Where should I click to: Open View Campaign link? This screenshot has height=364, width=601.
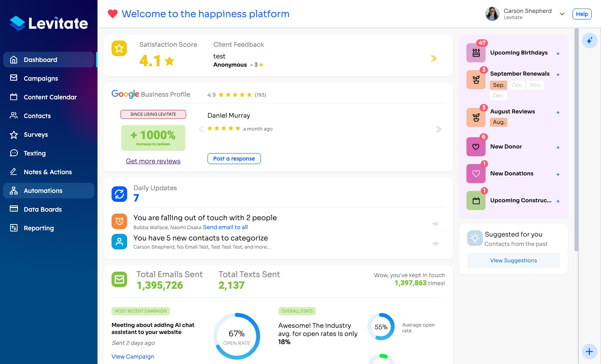133,357
